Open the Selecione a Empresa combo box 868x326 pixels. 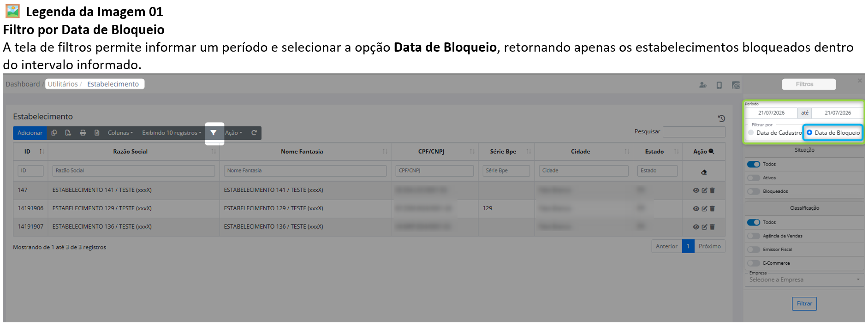tap(804, 280)
